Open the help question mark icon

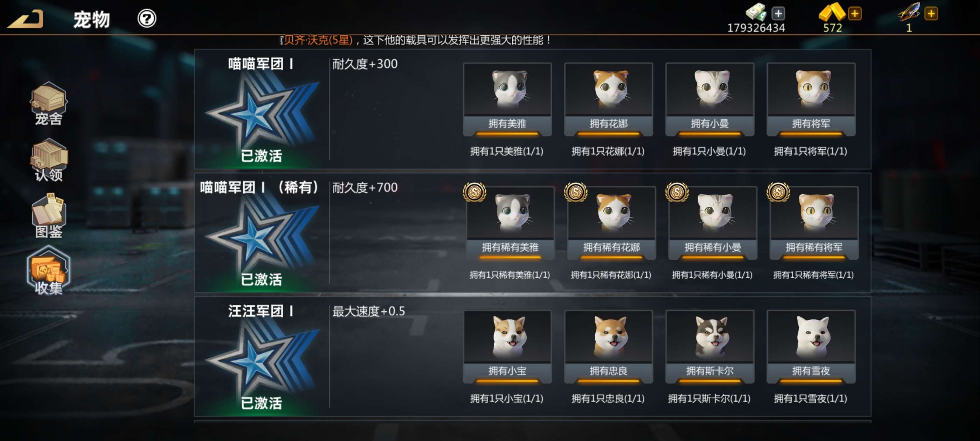pos(147,19)
